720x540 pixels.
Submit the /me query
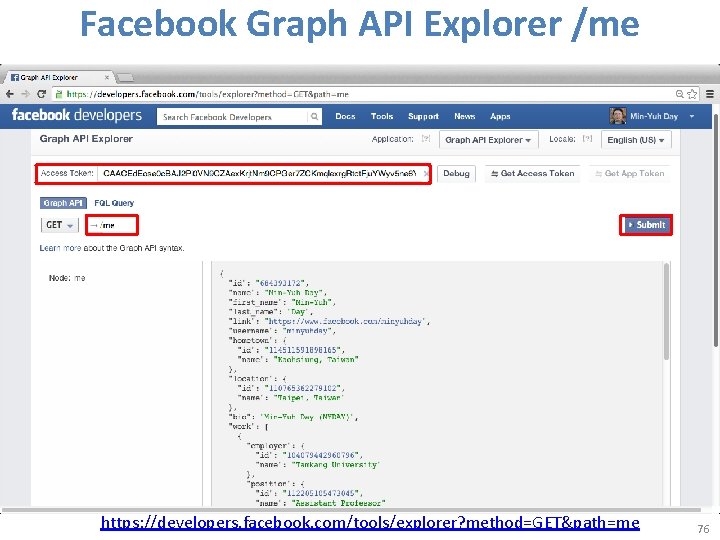click(646, 225)
